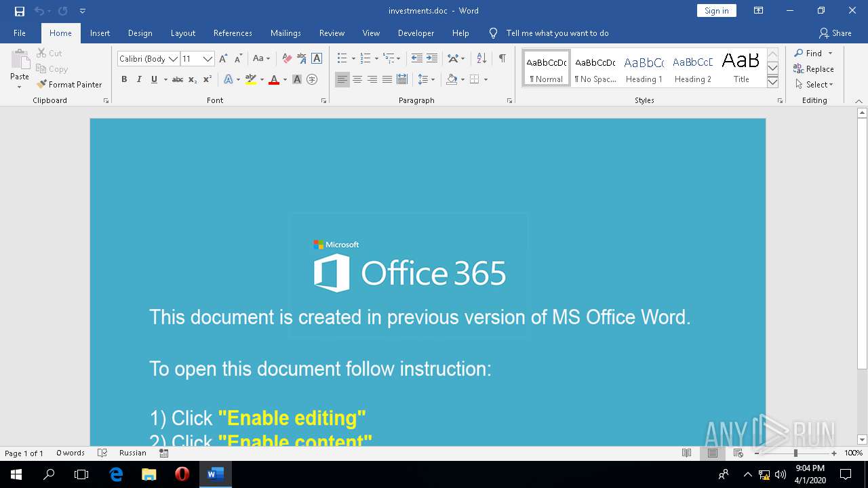The image size is (868, 488).
Task: Apply strikethrough formatting
Action: (178, 79)
